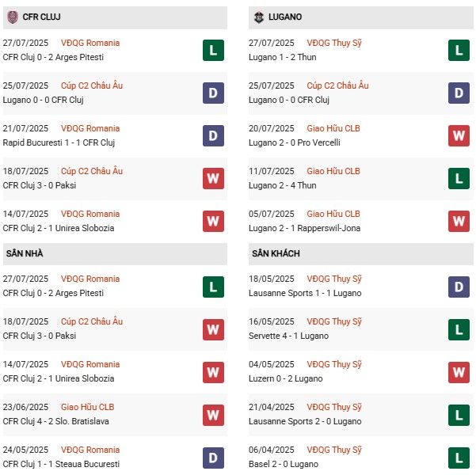476x475 pixels.
Task: Click the L badge for Basel 2 - 0 Lugano
Action: point(460,457)
